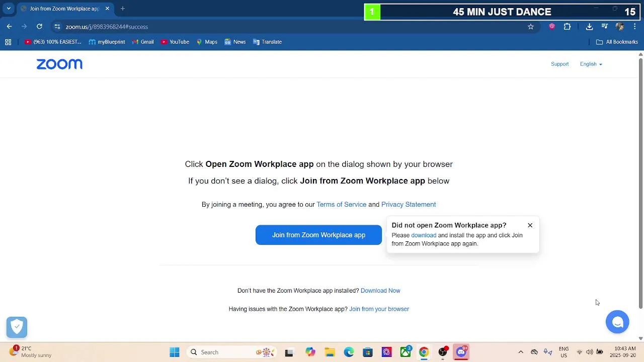
Task: Open the pink U extension icon
Action: tap(552, 27)
